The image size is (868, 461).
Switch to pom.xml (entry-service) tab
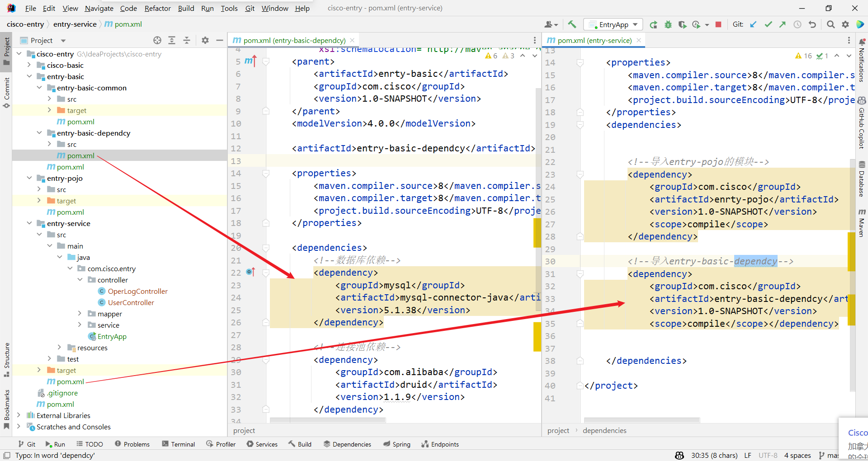point(594,40)
